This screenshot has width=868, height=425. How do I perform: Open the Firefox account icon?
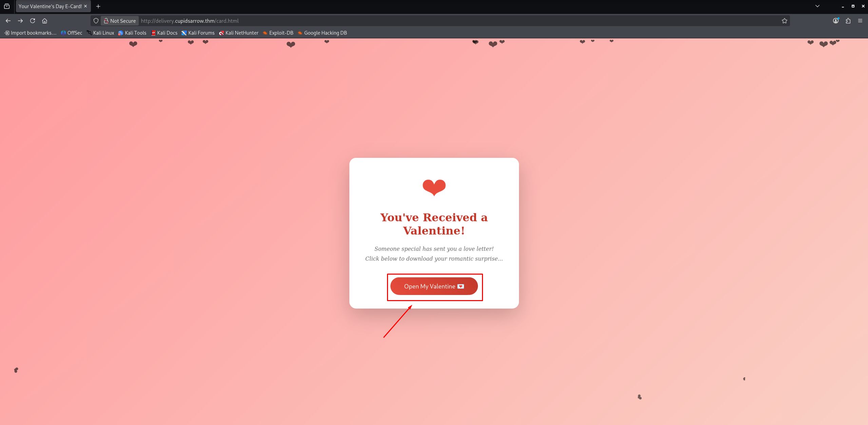coord(836,21)
